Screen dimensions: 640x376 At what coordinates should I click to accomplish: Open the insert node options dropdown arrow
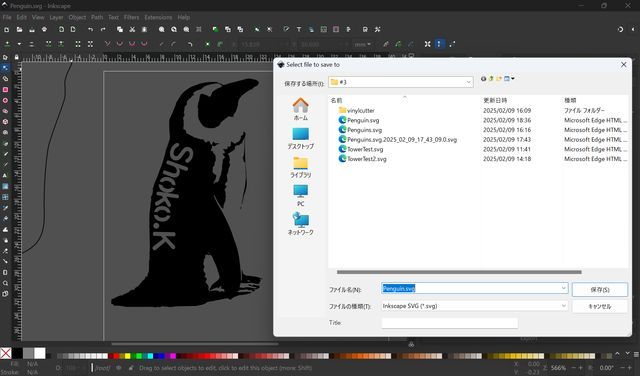(19, 44)
